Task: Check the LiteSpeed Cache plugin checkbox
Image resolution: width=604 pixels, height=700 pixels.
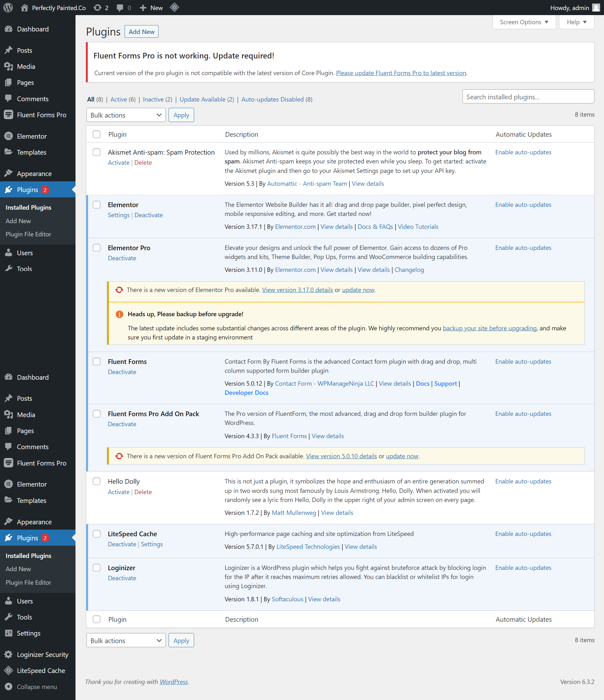Action: pyautogui.click(x=97, y=534)
